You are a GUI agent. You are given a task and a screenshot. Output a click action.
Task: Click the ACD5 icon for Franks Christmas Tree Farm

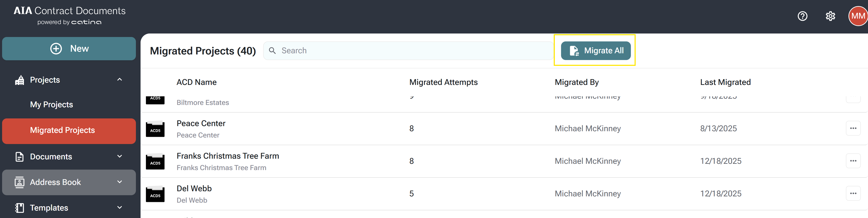(x=155, y=162)
